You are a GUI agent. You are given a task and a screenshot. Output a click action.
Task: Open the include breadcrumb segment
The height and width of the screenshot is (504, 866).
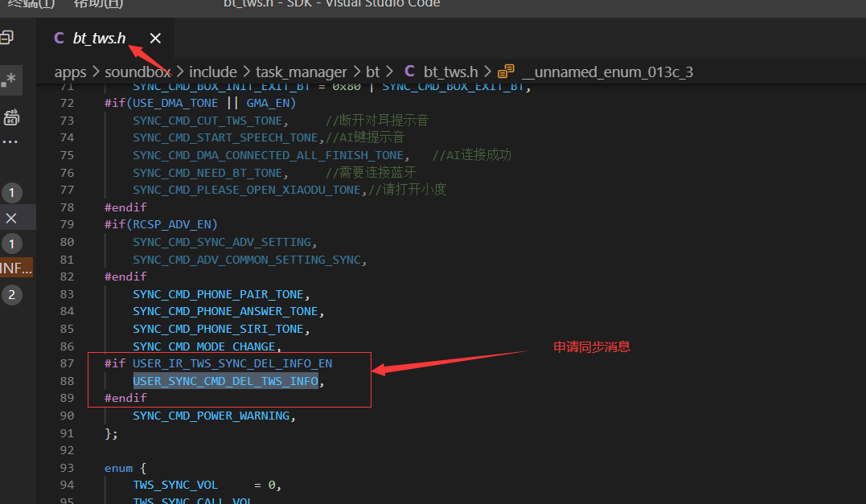pyautogui.click(x=212, y=72)
